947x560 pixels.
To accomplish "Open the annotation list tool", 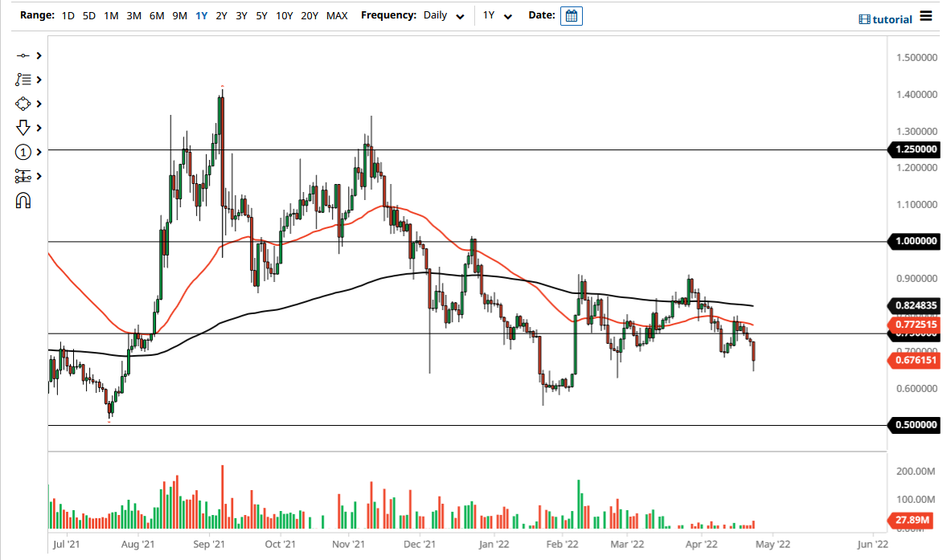I will pyautogui.click(x=24, y=80).
